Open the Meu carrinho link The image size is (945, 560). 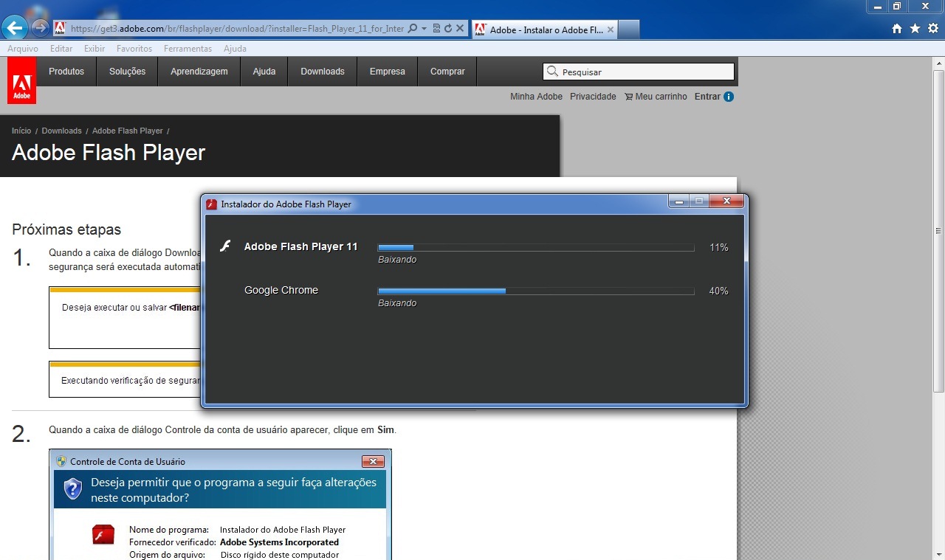(661, 97)
